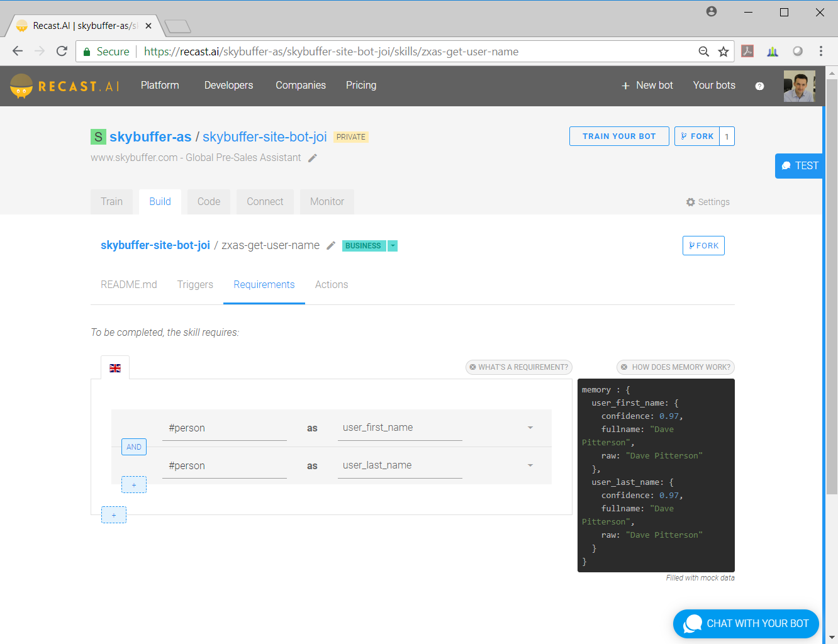The image size is (838, 644).
Task: Click the fork count number 1
Action: click(x=727, y=136)
